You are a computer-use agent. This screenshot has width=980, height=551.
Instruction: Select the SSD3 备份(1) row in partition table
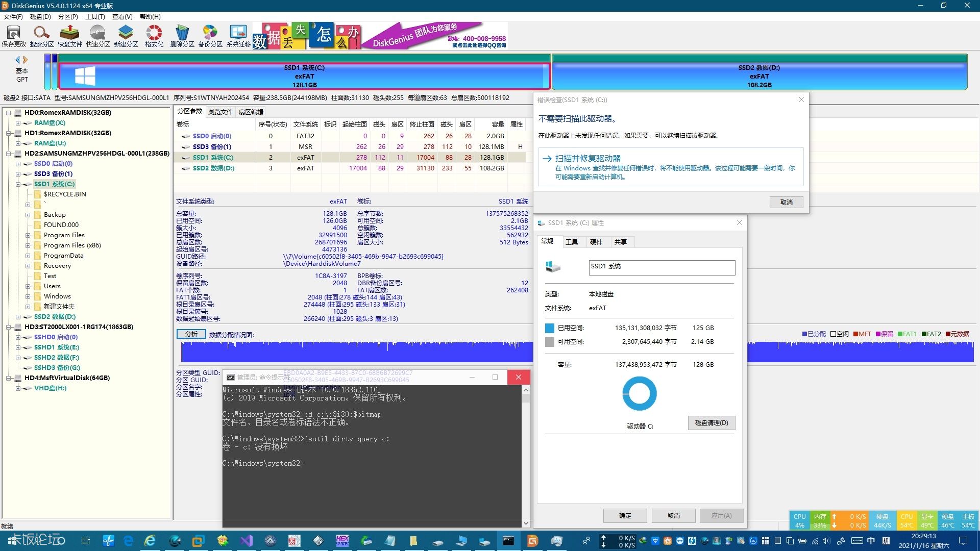tap(350, 147)
